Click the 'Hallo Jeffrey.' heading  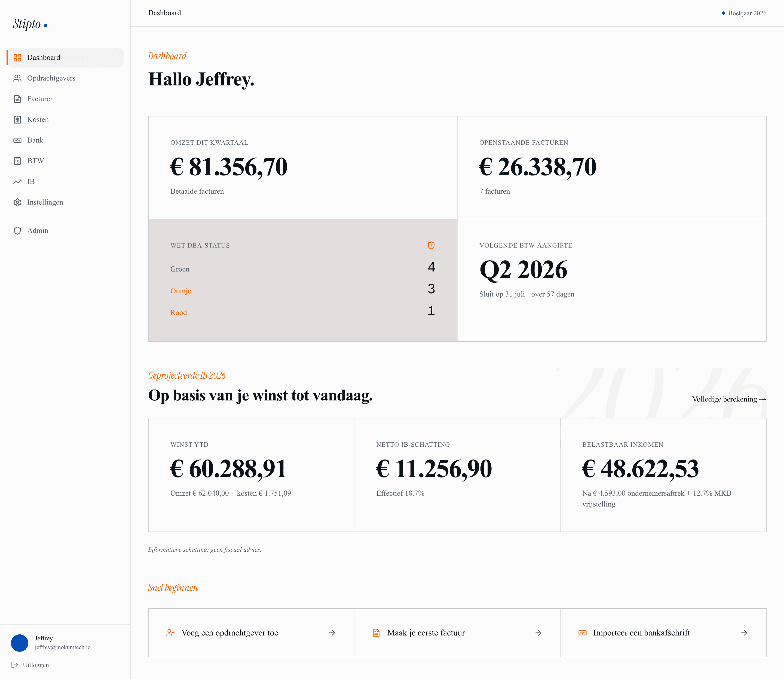pyautogui.click(x=201, y=80)
